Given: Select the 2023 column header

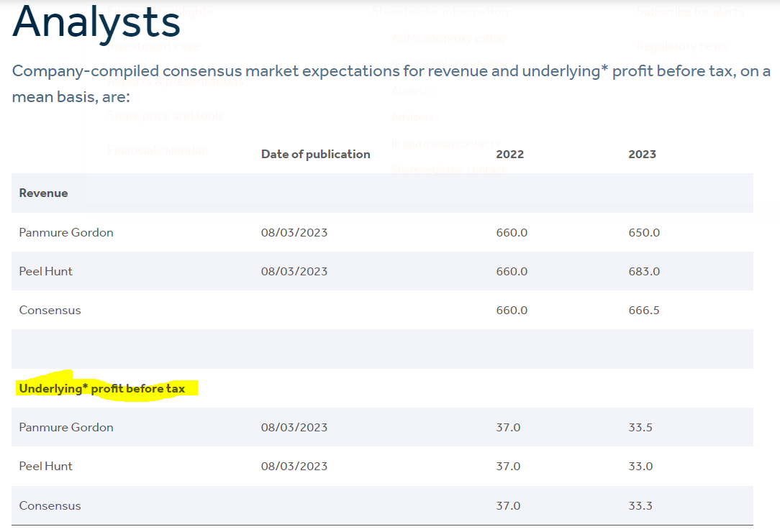Looking at the screenshot, I should [643, 154].
